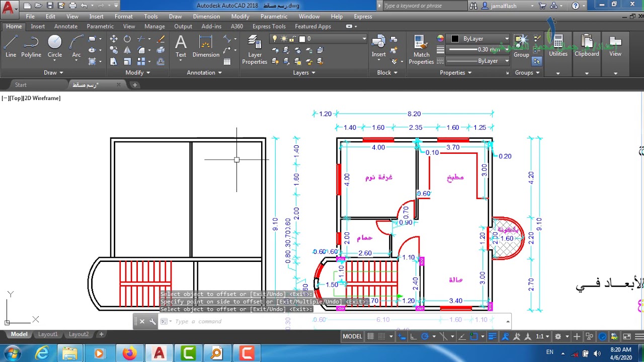Image resolution: width=644 pixels, height=362 pixels.
Task: Toggle object snap in status bar
Action: [x=473, y=336]
